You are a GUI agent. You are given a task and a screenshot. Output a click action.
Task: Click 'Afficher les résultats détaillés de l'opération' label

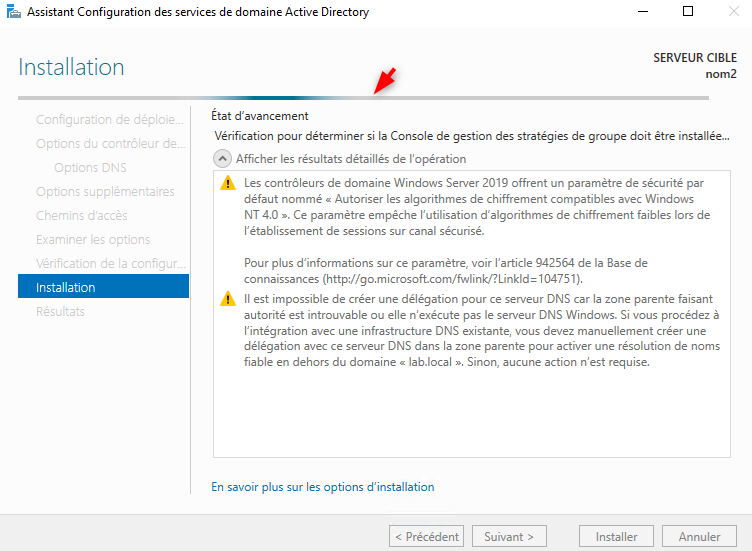pyautogui.click(x=351, y=159)
